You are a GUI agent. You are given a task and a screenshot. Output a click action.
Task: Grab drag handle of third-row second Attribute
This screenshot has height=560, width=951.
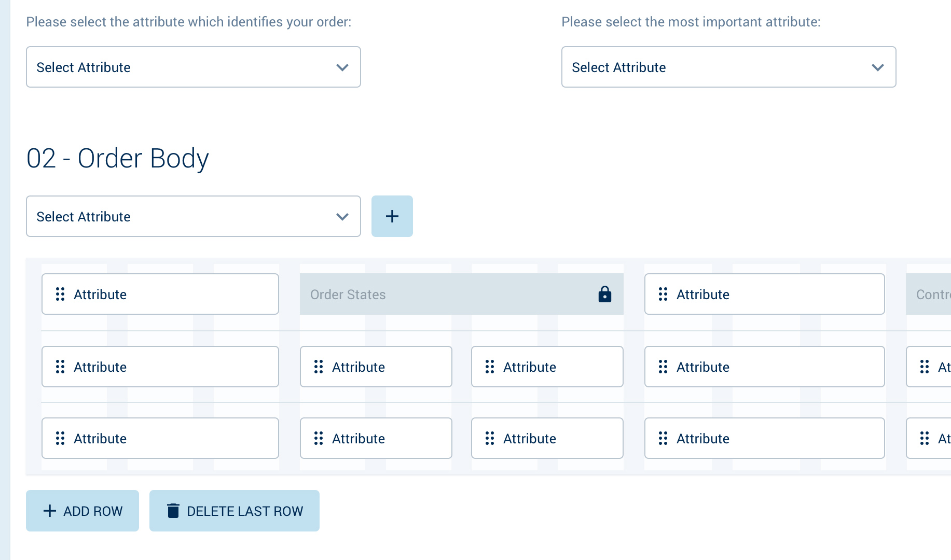(x=319, y=438)
